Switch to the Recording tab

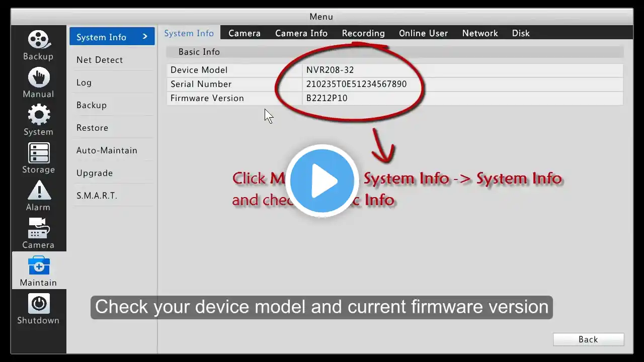click(x=363, y=33)
